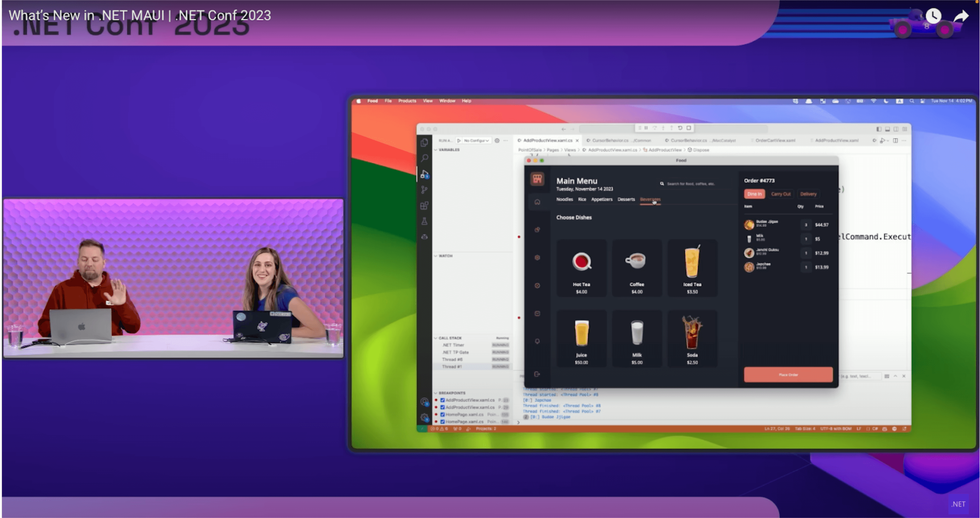The height and width of the screenshot is (518, 980).
Task: Open launch.json via the debug gear icon
Action: click(497, 140)
